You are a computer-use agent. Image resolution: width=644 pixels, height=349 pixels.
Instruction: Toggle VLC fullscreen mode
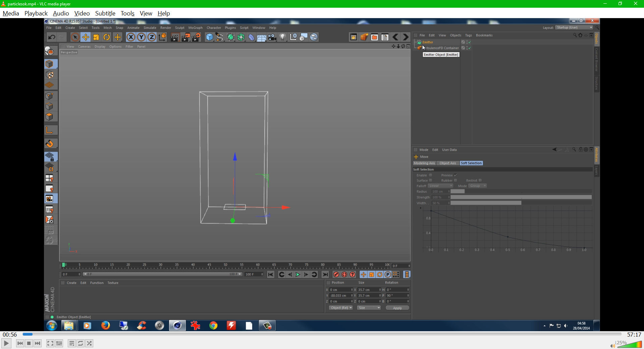point(50,343)
